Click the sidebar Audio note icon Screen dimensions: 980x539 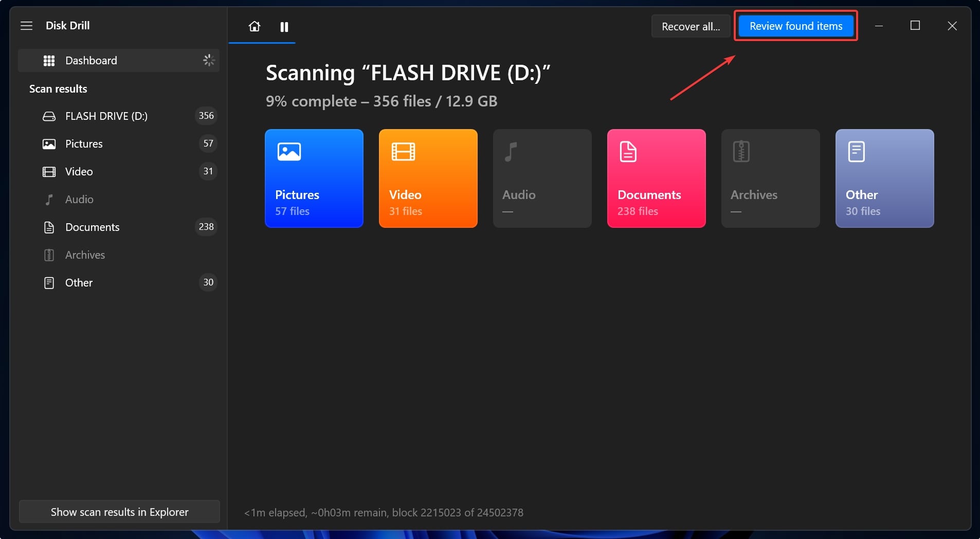49,200
